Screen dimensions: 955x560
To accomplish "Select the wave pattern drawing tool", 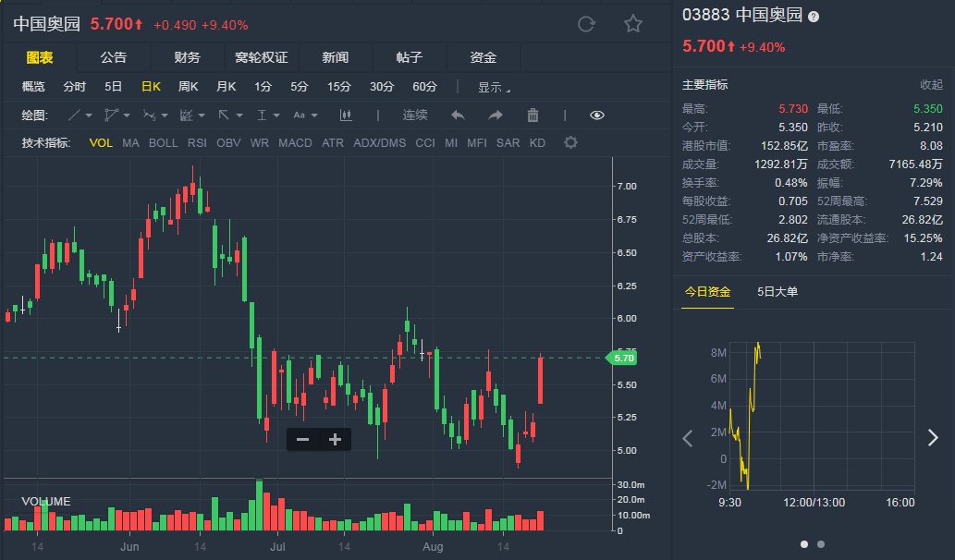I will (x=149, y=115).
